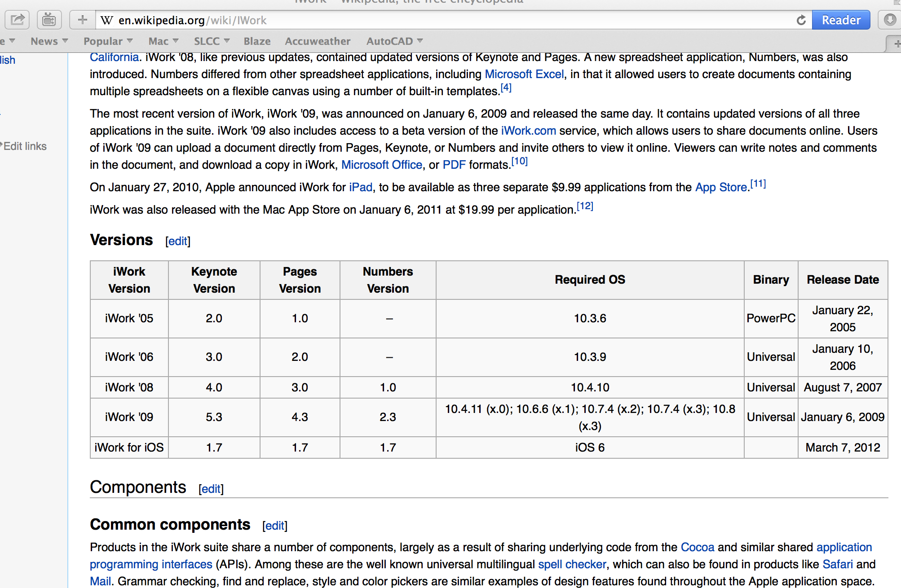Open the Downloads arrow icon

coord(890,20)
